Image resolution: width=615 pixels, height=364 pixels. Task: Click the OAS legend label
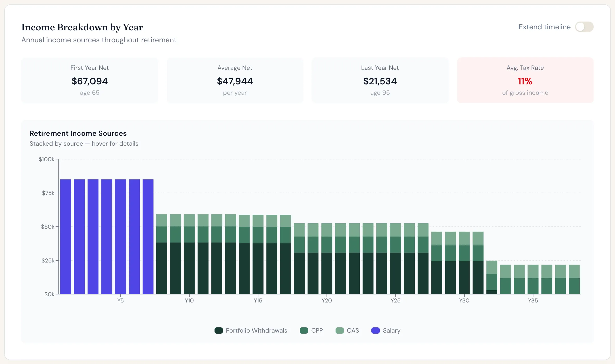353,331
